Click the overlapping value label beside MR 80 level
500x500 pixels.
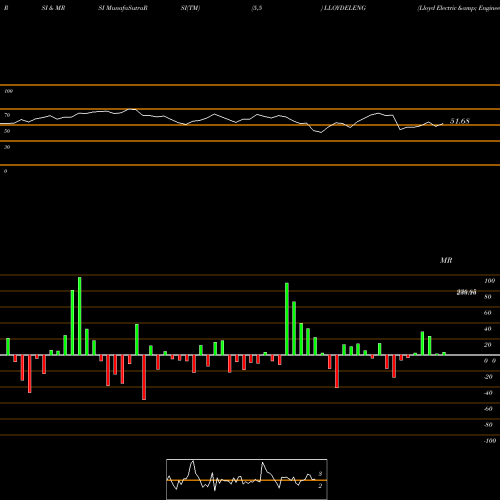point(466,292)
